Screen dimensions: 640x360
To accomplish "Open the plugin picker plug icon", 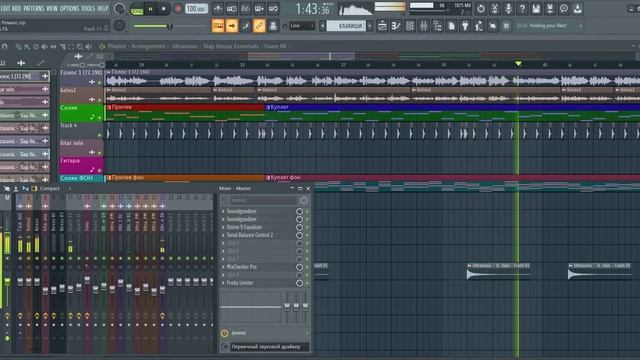I will [465, 26].
